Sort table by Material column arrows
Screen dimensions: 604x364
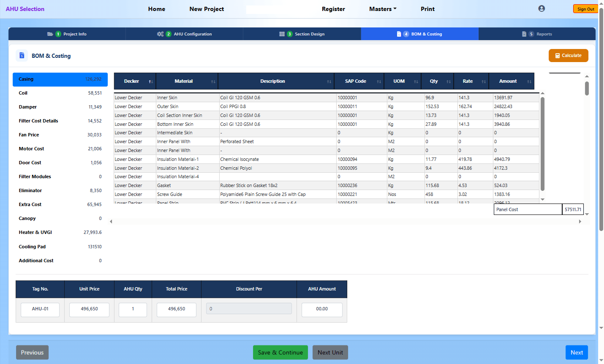click(x=213, y=81)
